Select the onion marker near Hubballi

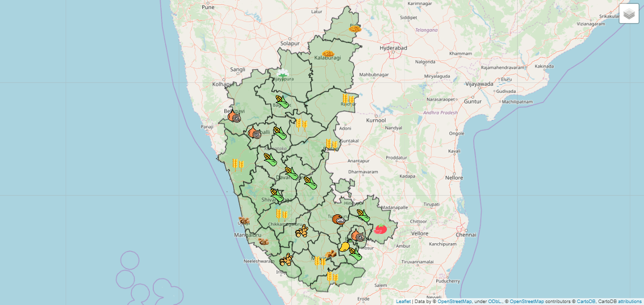(x=254, y=133)
